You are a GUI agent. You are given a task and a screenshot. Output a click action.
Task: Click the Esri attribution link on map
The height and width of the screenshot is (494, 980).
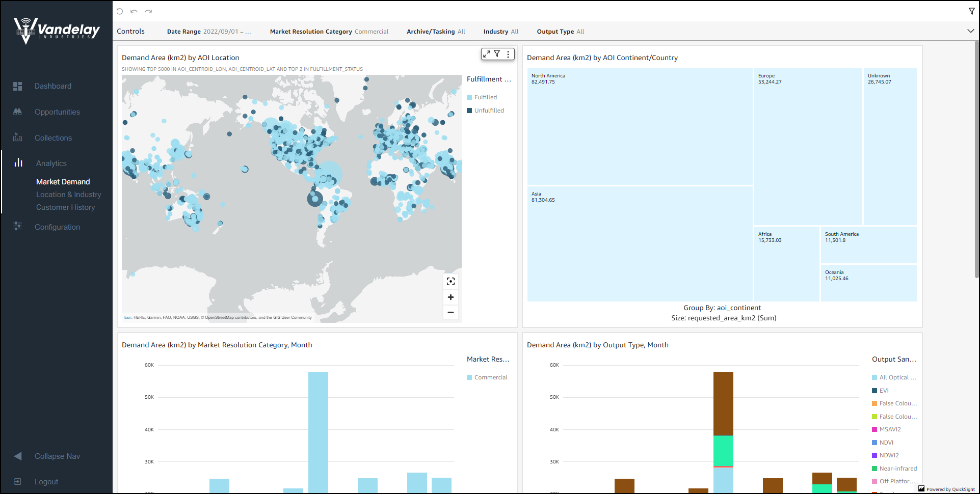tap(127, 317)
